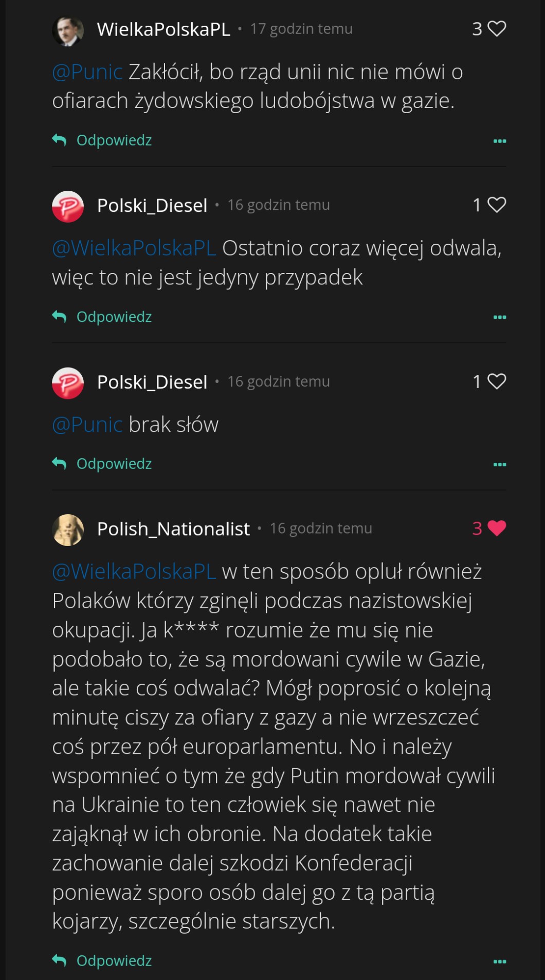Open Polish_Nationalist's profile avatar

pyautogui.click(x=68, y=530)
